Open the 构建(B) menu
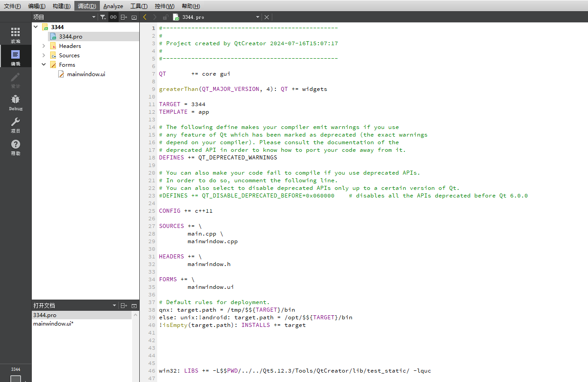Image resolution: width=588 pixels, height=382 pixels. pyautogui.click(x=61, y=6)
